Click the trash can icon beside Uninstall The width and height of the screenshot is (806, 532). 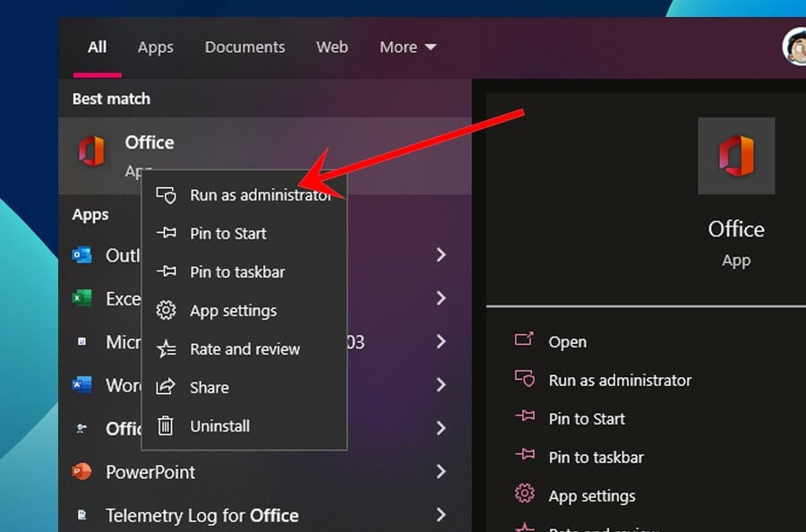tap(165, 425)
